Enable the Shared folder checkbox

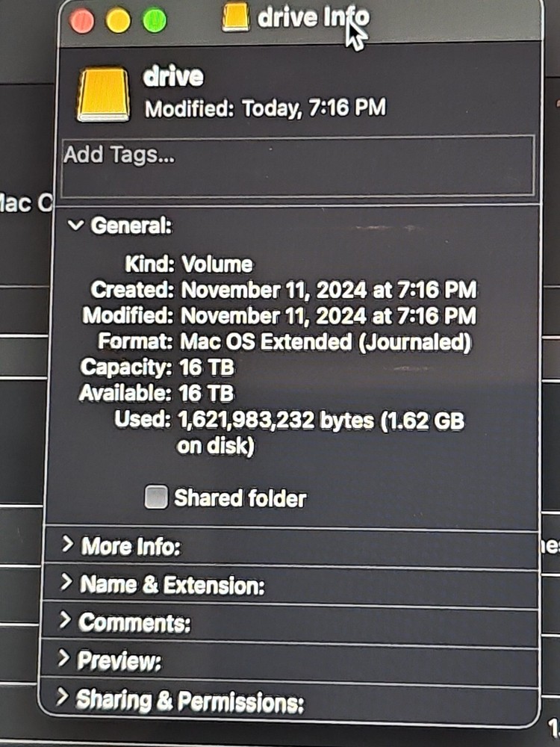[x=155, y=498]
